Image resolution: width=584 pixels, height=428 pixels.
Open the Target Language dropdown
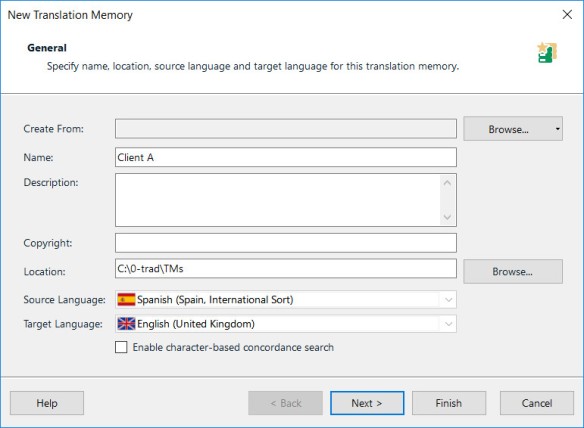(x=448, y=324)
